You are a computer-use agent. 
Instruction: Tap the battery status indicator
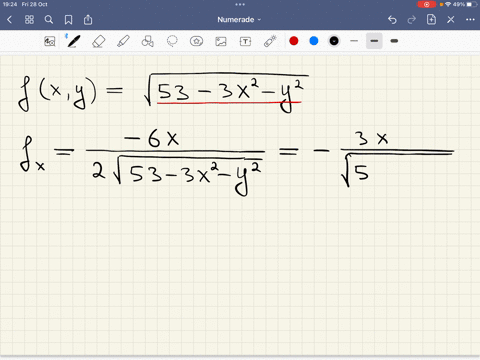472,4
